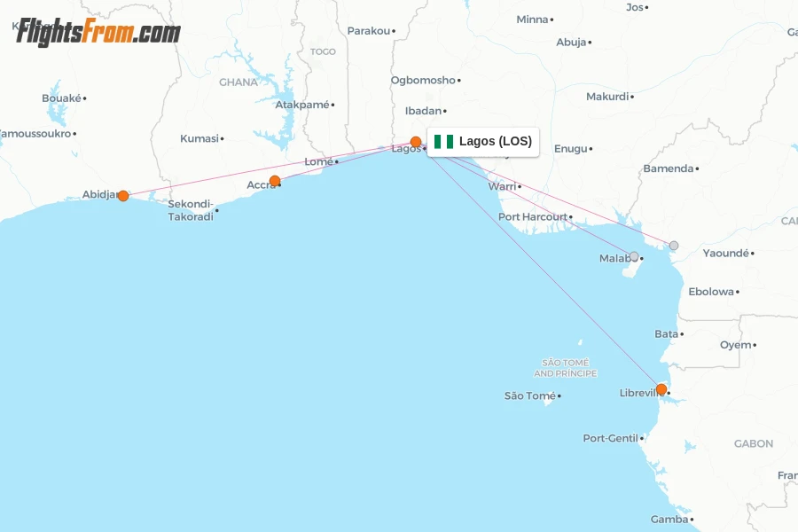The width and height of the screenshot is (798, 532).
Task: Click the Nigerian flag in the Lagos popup
Action: [x=444, y=142]
